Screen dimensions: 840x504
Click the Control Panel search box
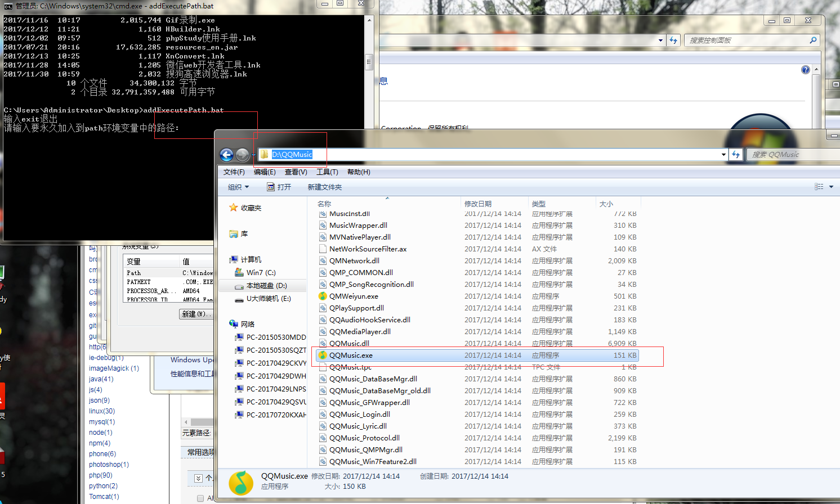pos(752,40)
